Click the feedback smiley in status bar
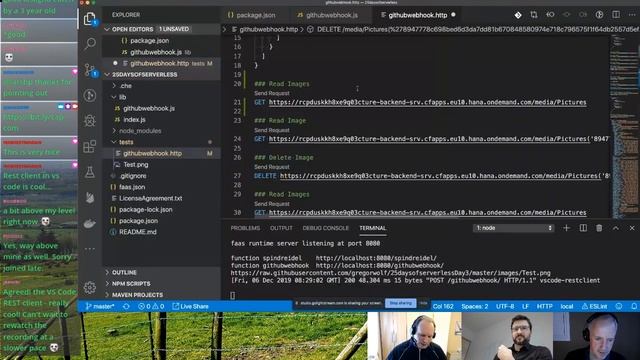Image resolution: width=640 pixels, height=360 pixels. click(x=619, y=306)
